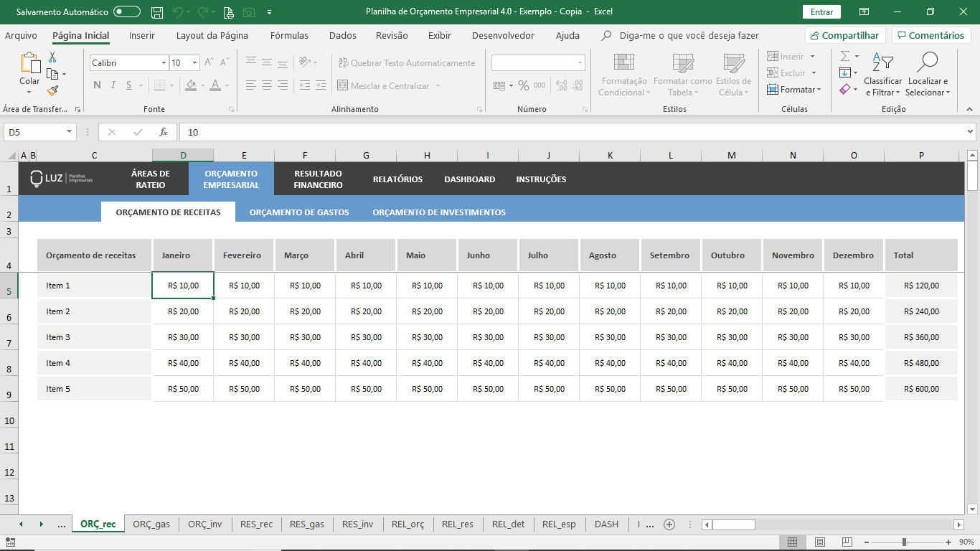Click the Cut scissors icon
Image resolution: width=980 pixels, height=551 pixels.
click(52, 57)
